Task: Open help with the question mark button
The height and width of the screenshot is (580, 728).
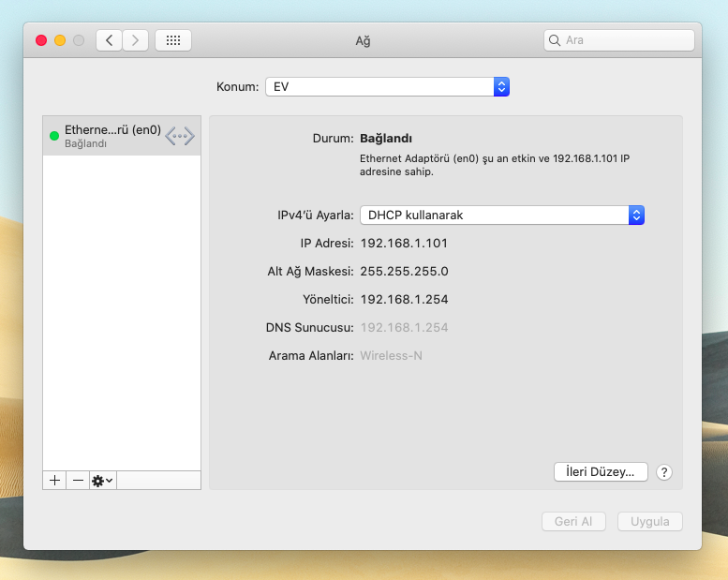Action: (664, 472)
